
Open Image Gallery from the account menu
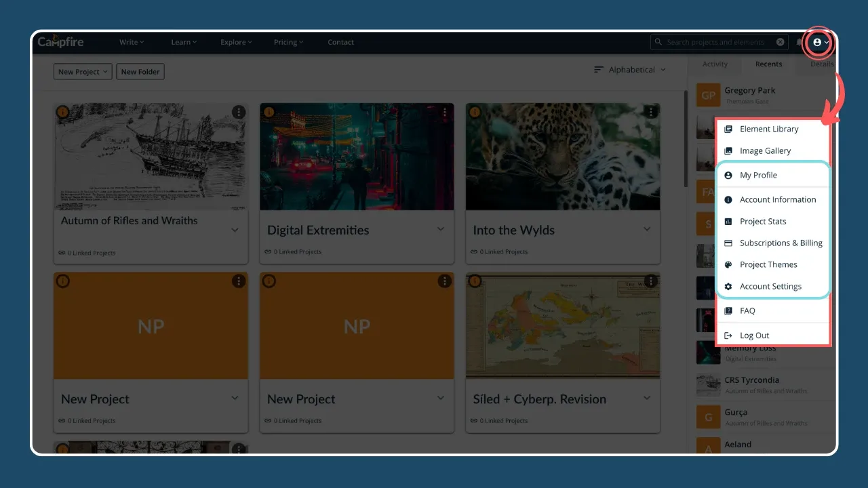pyautogui.click(x=765, y=150)
